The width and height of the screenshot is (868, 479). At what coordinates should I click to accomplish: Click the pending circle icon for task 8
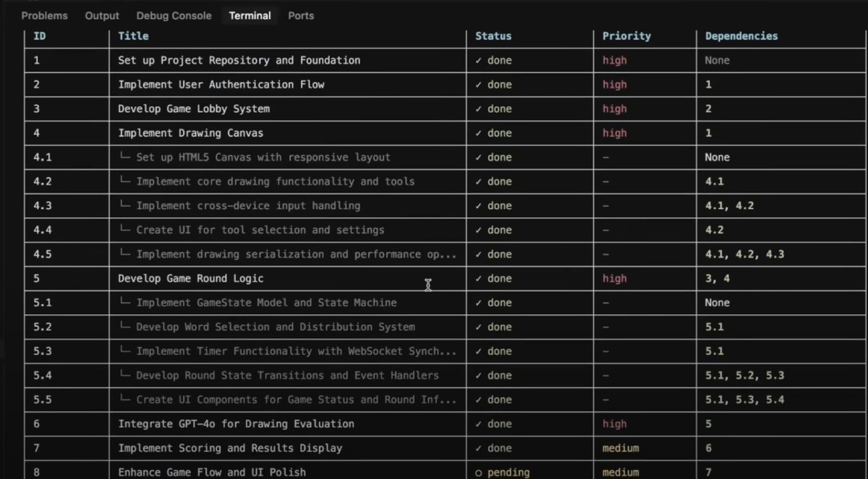pos(479,472)
